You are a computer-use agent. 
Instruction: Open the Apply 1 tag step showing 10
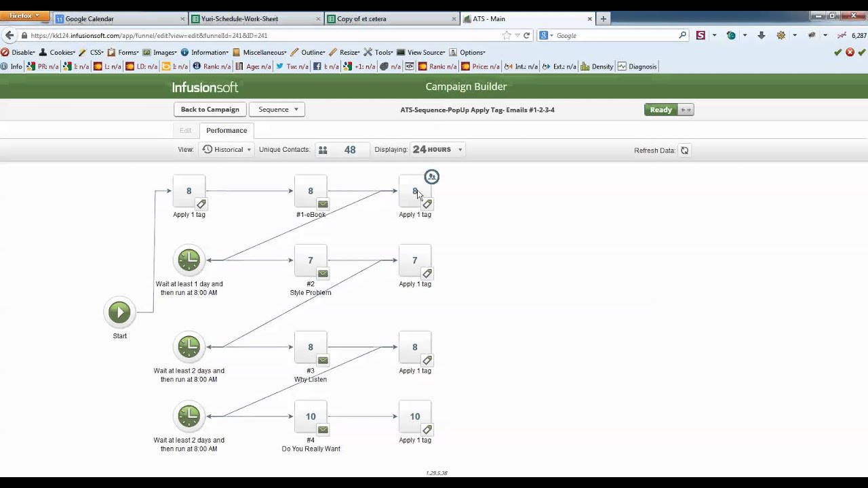click(x=415, y=417)
